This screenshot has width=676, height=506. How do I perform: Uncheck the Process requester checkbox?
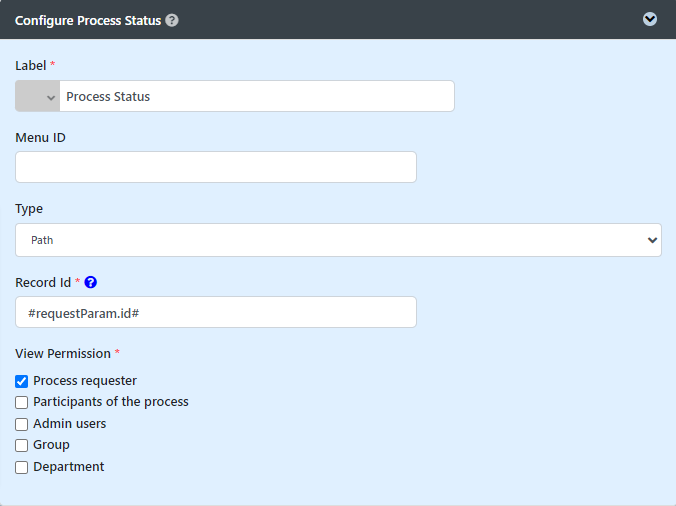pos(22,381)
